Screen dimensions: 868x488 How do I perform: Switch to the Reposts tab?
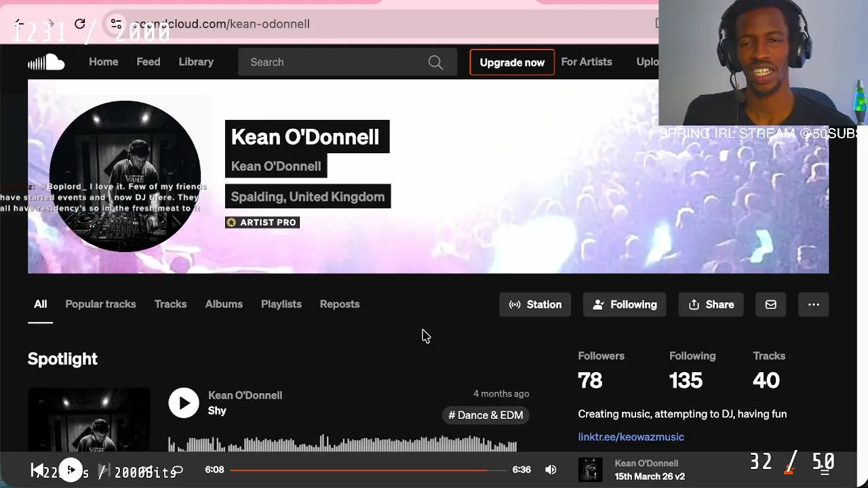[x=340, y=304]
